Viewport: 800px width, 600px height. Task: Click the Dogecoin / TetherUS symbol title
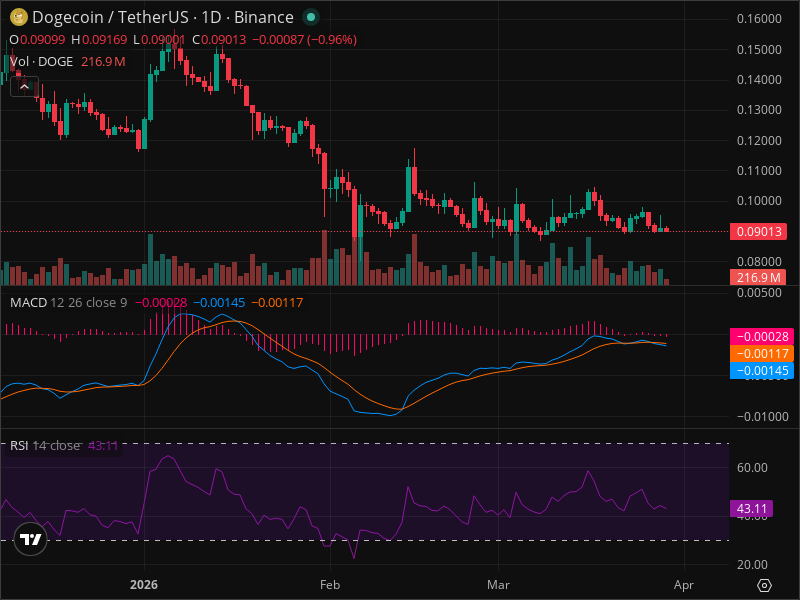[110, 17]
